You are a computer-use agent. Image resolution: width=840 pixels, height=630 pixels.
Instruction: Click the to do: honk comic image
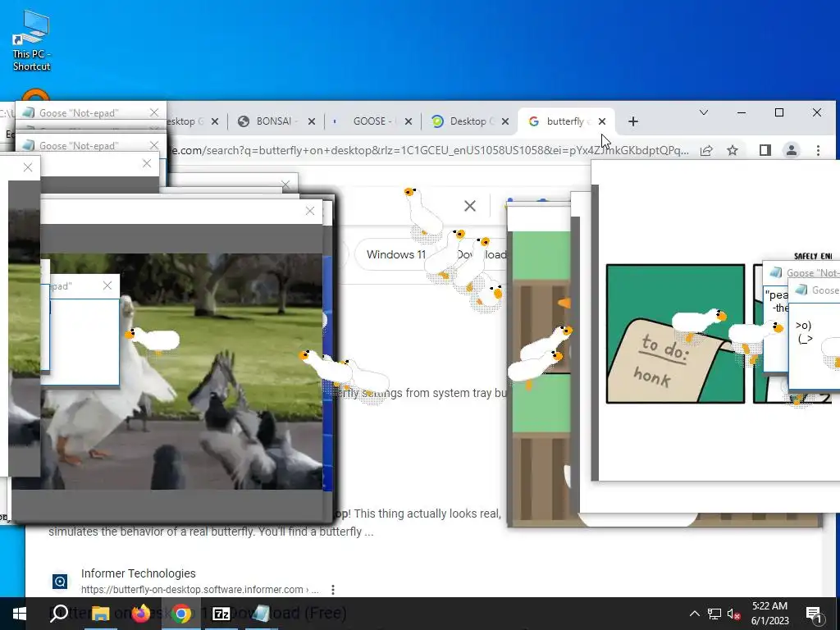pyautogui.click(x=676, y=334)
